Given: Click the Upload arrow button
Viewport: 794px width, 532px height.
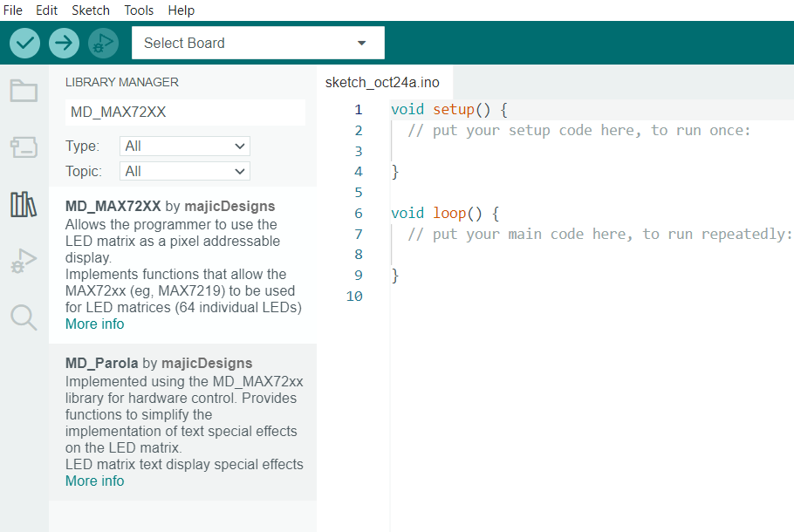Looking at the screenshot, I should click(x=64, y=43).
